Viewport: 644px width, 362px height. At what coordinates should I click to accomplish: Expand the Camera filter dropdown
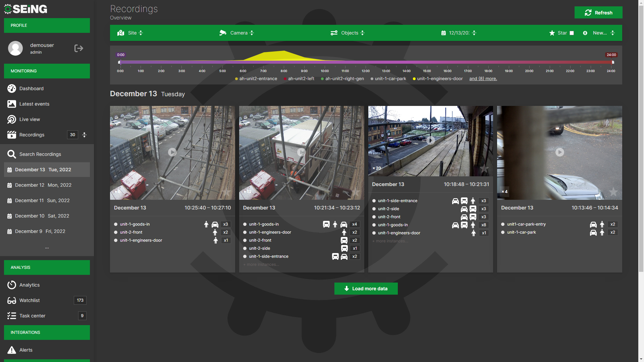click(252, 33)
